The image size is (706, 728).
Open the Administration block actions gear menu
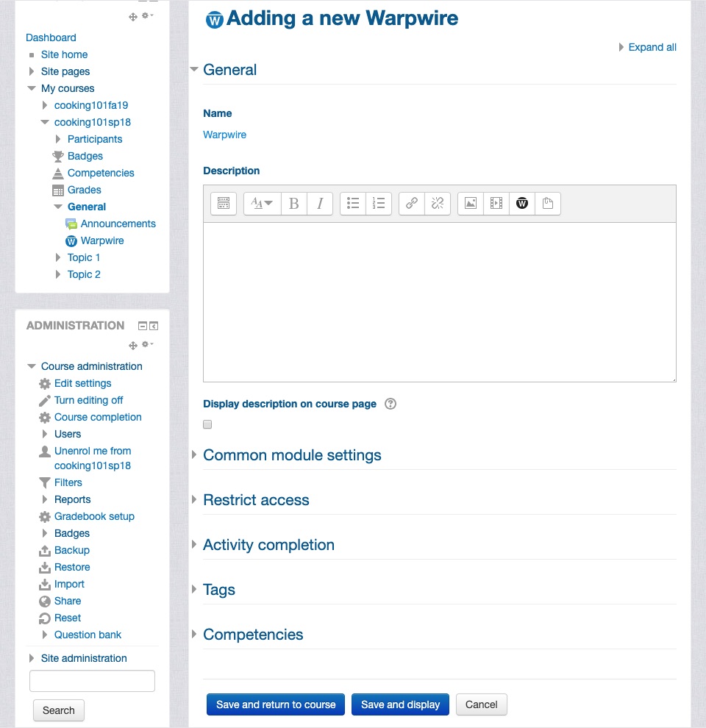click(147, 344)
